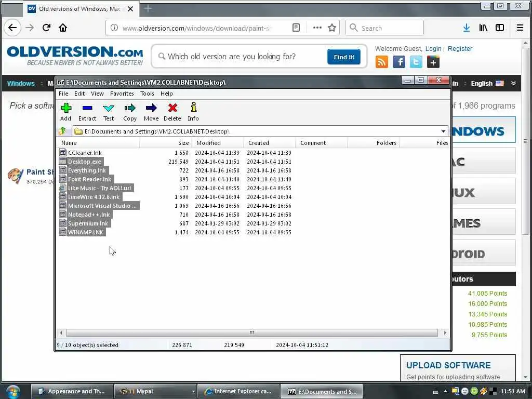The width and height of the screenshot is (532, 399).
Task: Expand the 7-Zip path dropdown arrow
Action: click(443, 131)
